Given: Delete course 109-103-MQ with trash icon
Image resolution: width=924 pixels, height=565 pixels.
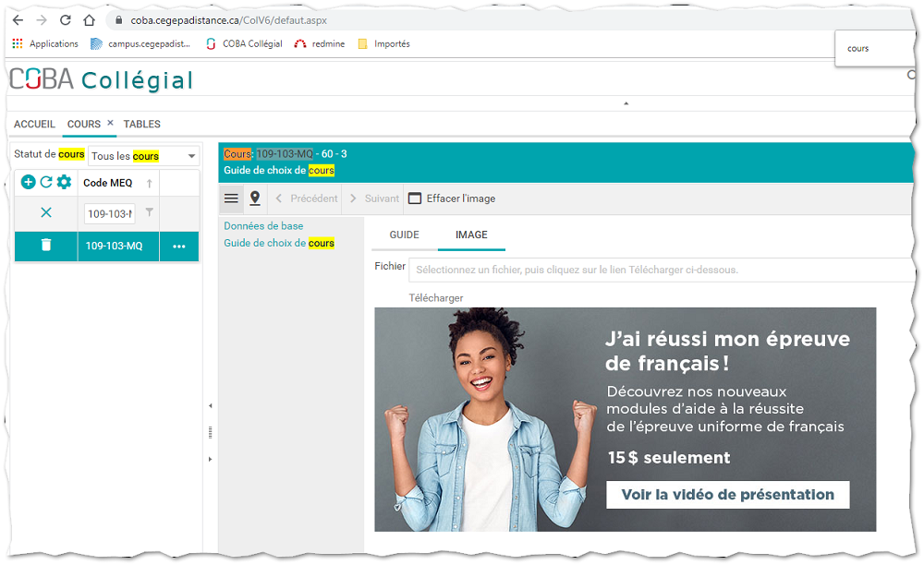Looking at the screenshot, I should click(x=46, y=246).
